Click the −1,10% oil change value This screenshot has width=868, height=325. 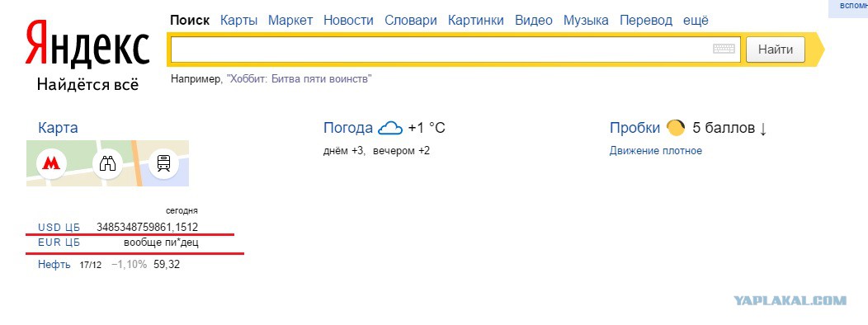pos(129,265)
